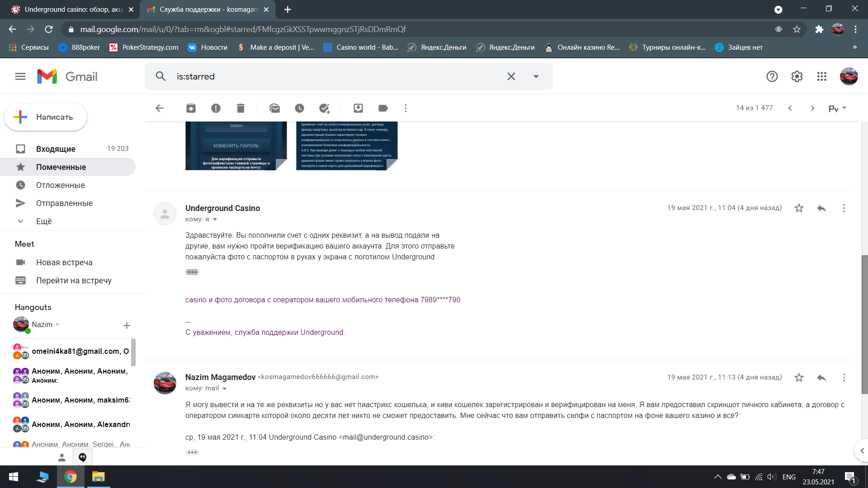Open the Отложенные snoozed folder

[x=68, y=185]
